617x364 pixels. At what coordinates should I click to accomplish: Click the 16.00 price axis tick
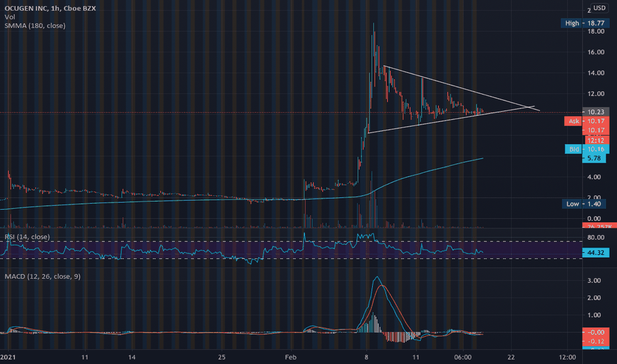pos(596,52)
